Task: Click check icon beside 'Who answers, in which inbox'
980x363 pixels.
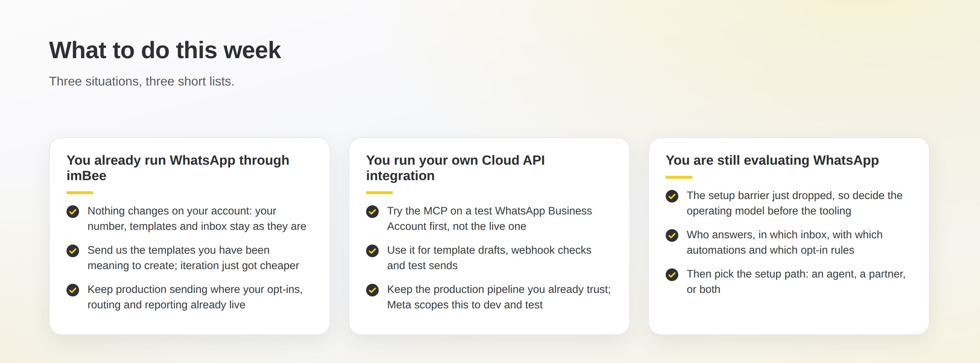Action: pos(672,235)
